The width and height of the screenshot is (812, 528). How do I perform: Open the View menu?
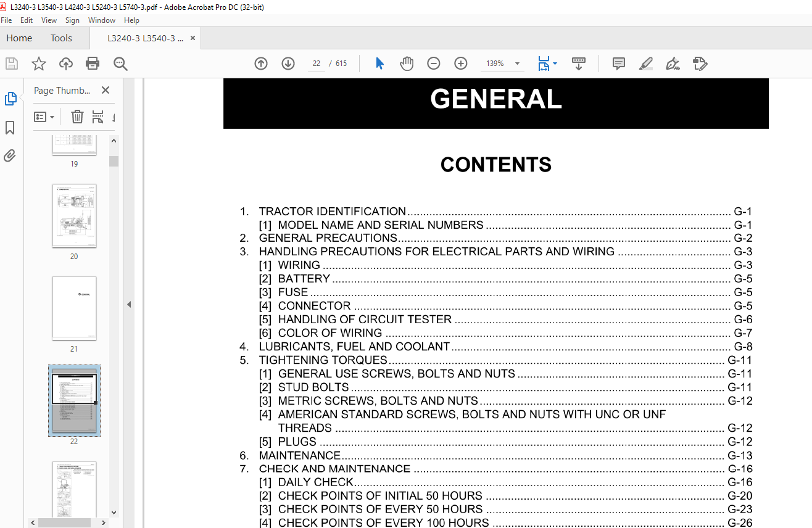point(49,20)
